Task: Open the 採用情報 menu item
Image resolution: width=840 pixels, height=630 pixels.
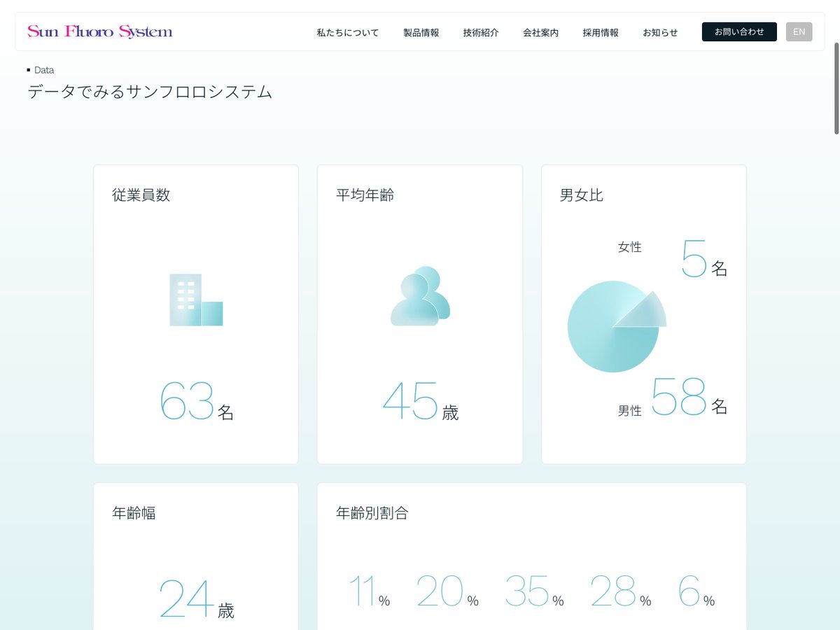Action: (601, 32)
